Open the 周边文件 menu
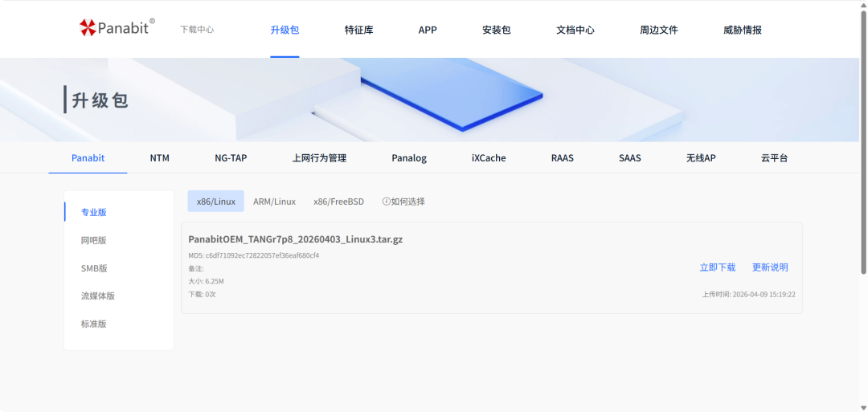The height and width of the screenshot is (412, 868). [659, 31]
